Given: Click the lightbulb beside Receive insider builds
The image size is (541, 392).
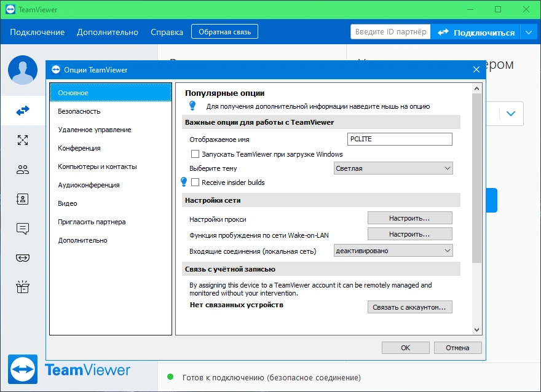Looking at the screenshot, I should [184, 182].
